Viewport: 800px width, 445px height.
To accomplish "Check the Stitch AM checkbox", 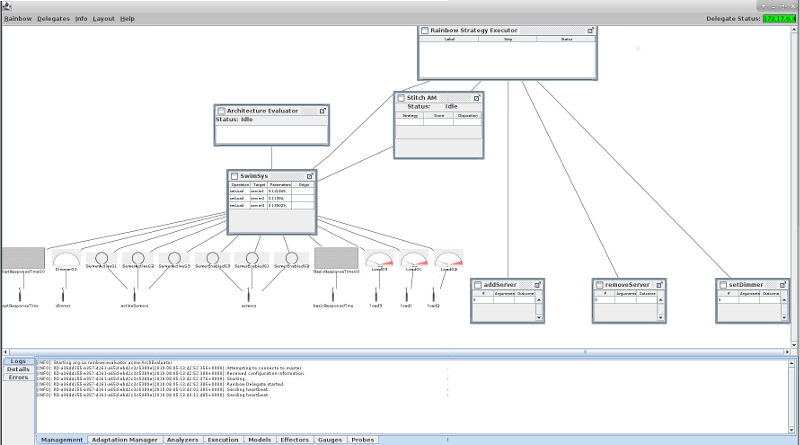I will 401,98.
